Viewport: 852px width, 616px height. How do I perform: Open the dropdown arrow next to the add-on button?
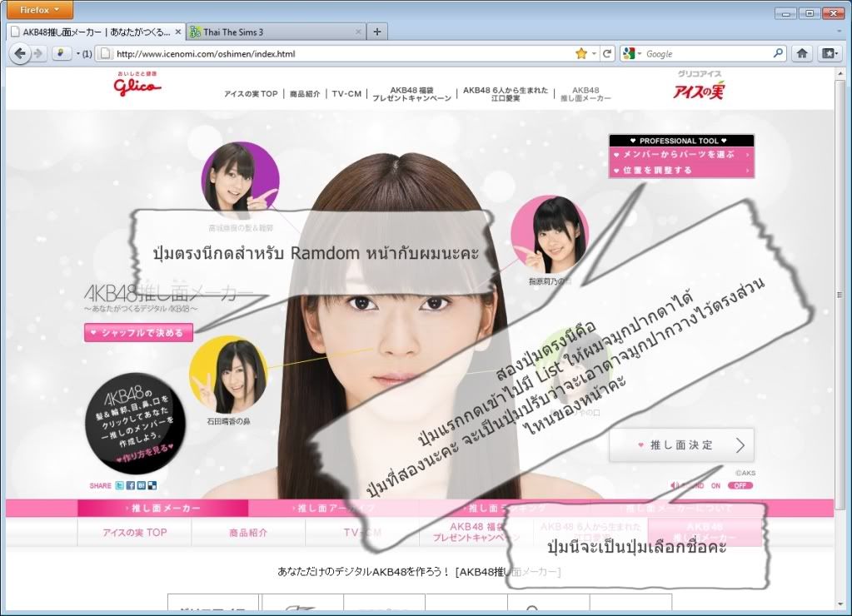(77, 54)
